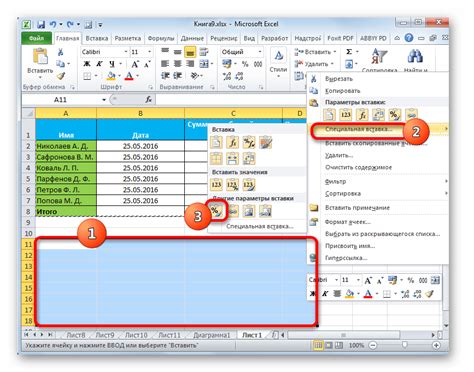Click the AutoSum sigma icon
Viewport: 474px width, 372px height.
tap(349, 52)
